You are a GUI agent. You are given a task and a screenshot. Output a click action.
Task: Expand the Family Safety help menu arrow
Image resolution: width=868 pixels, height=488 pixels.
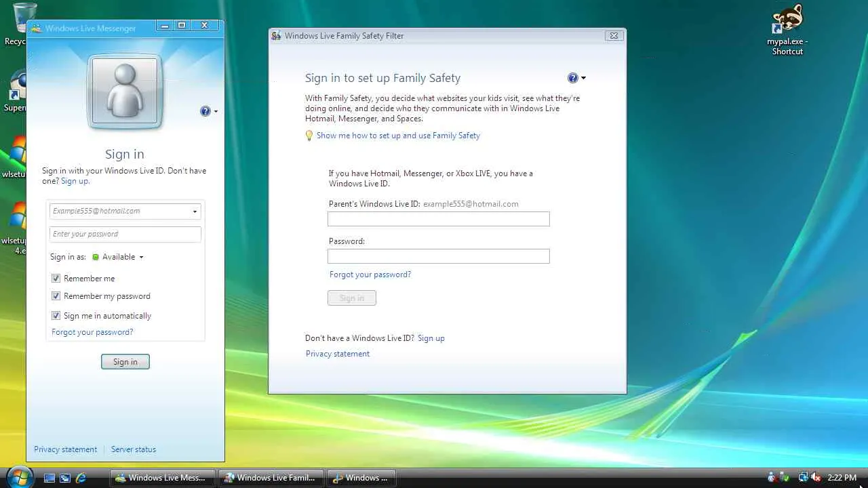point(583,79)
